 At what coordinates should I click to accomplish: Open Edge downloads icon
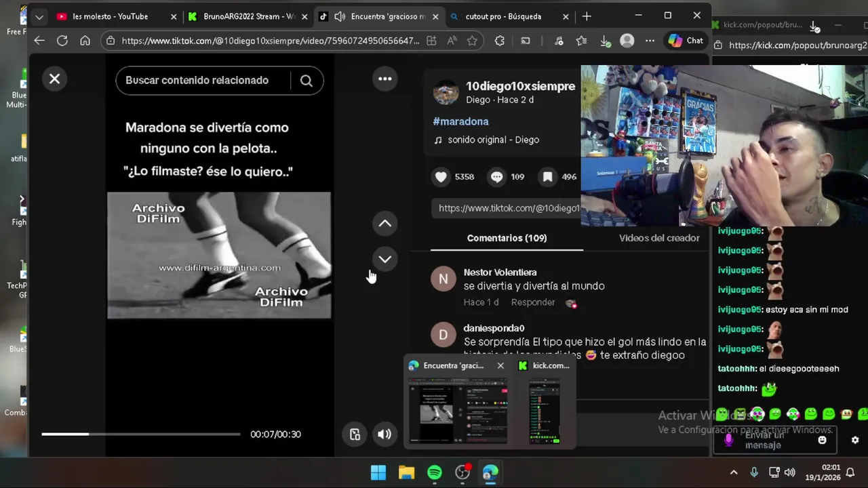coord(605,41)
